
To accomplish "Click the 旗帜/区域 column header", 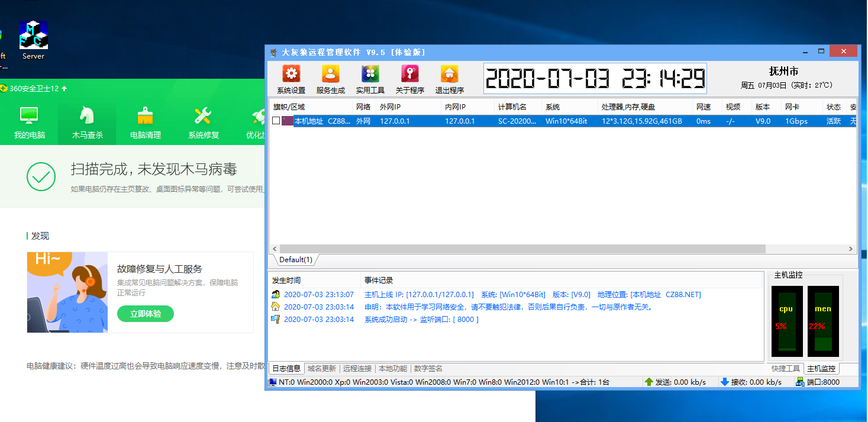I will click(x=311, y=107).
